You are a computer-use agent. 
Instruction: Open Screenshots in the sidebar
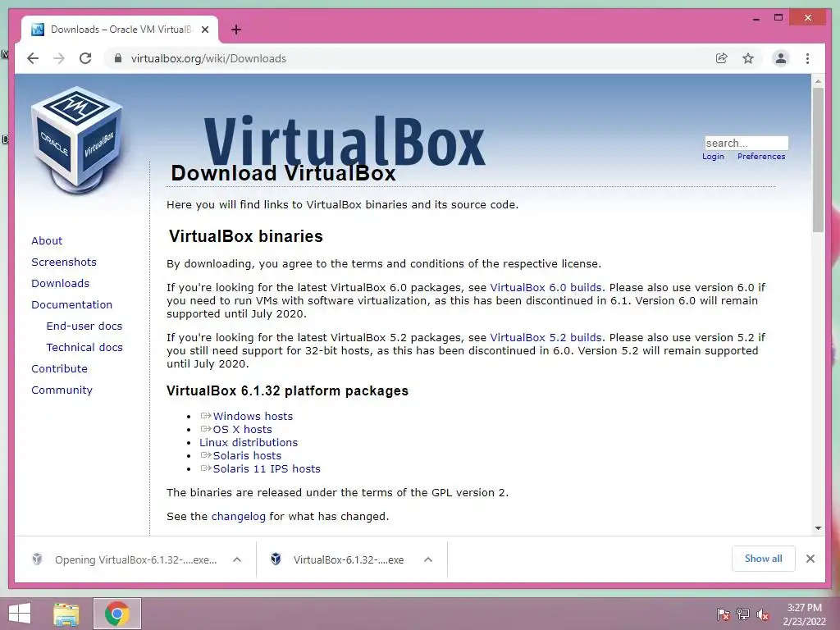click(x=64, y=262)
